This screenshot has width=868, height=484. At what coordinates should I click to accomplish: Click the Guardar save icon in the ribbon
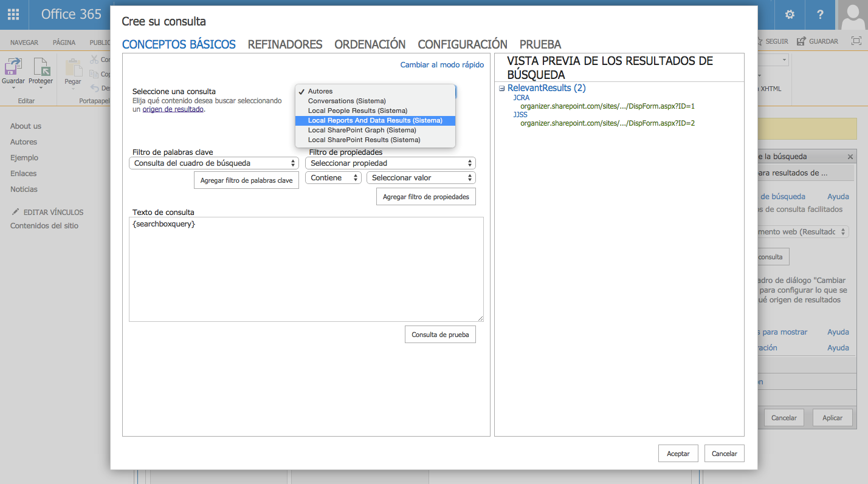(x=13, y=66)
